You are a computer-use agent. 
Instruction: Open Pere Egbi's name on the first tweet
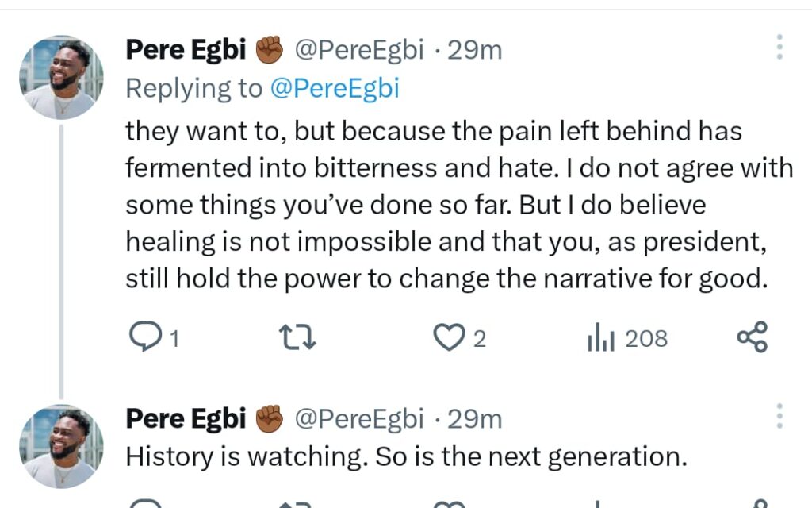[186, 51]
